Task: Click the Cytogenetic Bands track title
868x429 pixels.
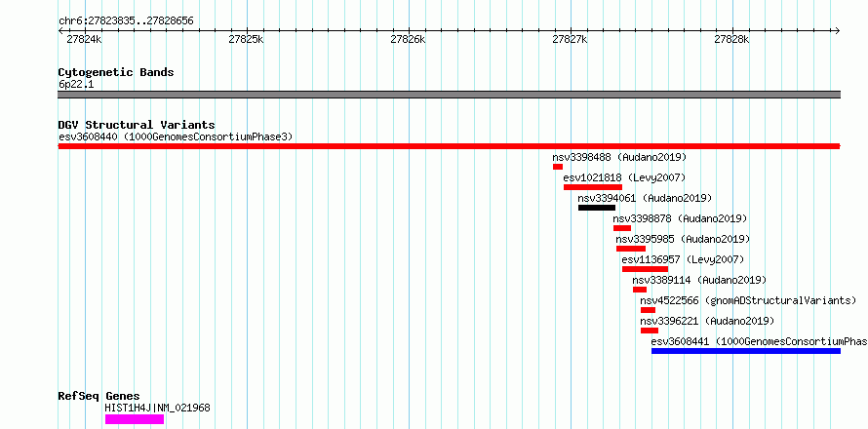Action: [116, 72]
